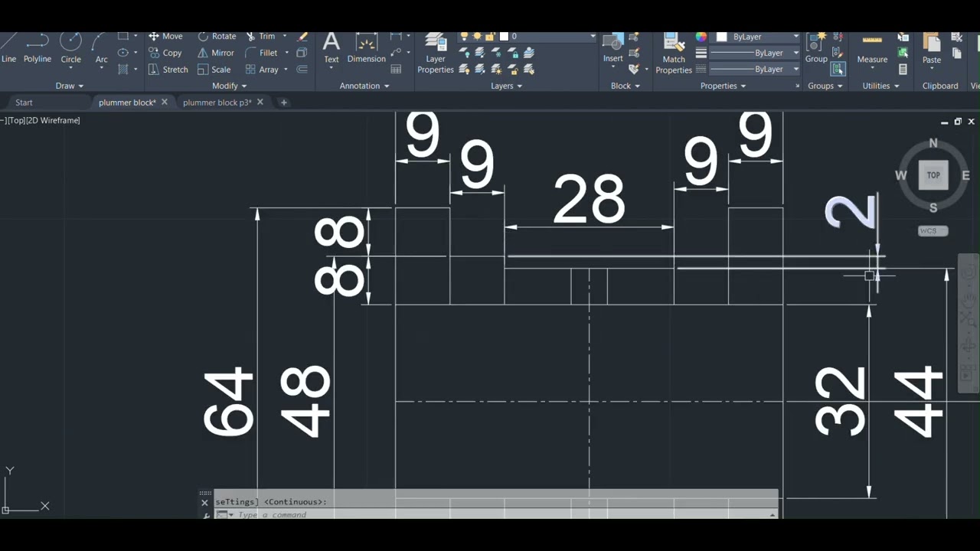Open Quick Calculator in Utilities panel
This screenshot has width=980, height=551.
(x=903, y=70)
